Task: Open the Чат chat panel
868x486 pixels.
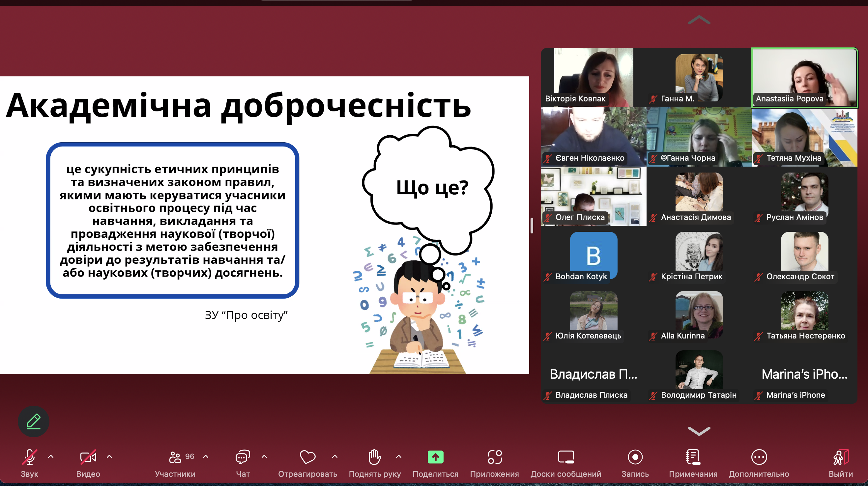Action: (243, 457)
